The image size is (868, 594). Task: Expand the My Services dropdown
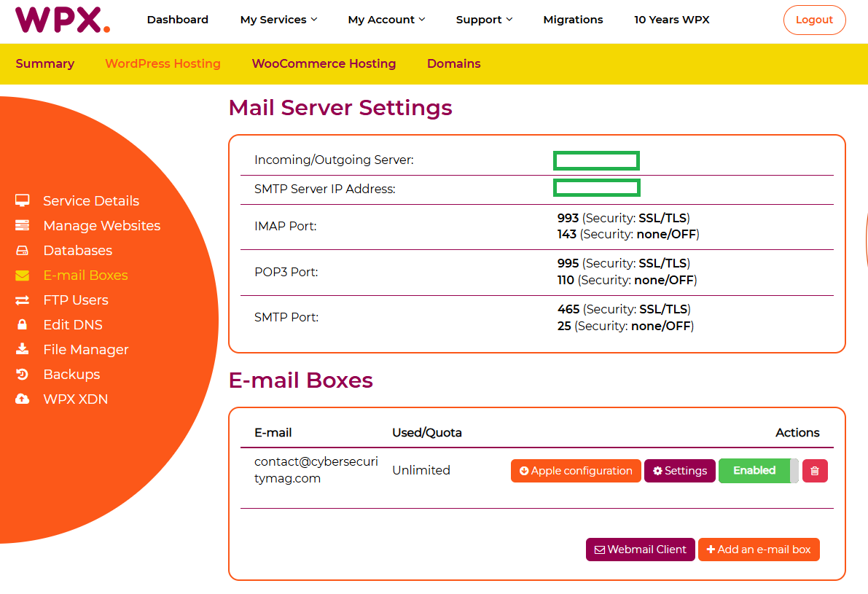pos(278,20)
